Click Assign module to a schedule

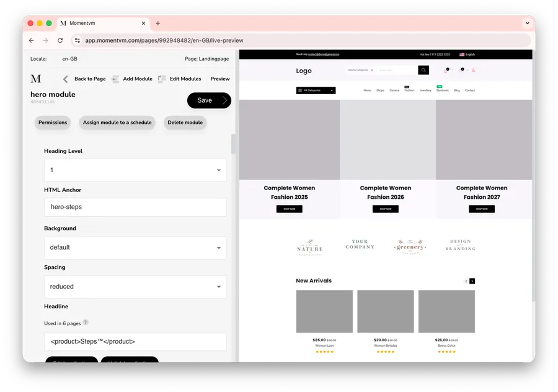coord(117,123)
